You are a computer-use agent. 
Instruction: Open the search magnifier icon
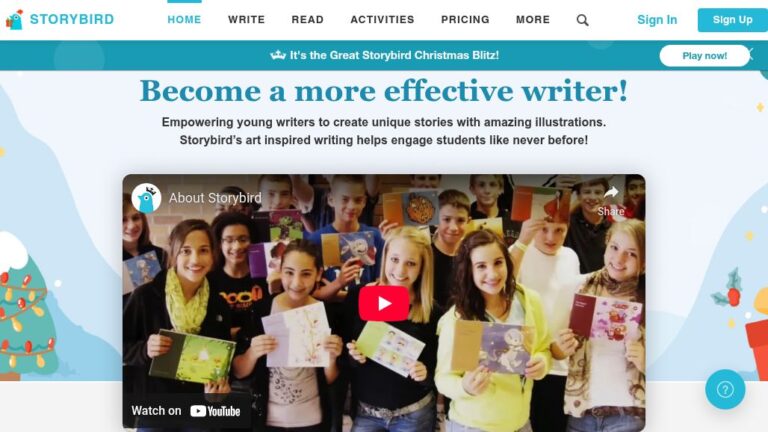582,20
